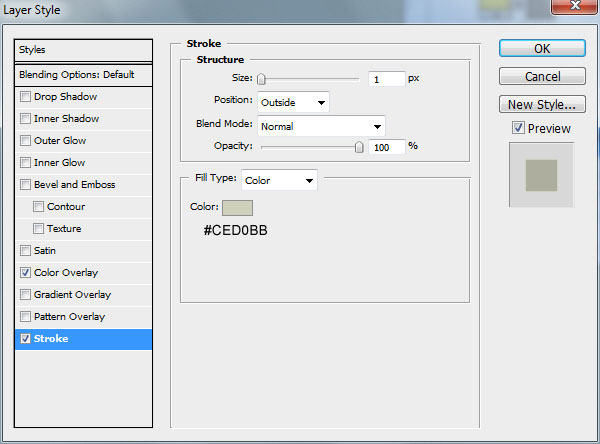The height and width of the screenshot is (444, 600).
Task: Toggle the Texture checkbox
Action: click(38, 229)
